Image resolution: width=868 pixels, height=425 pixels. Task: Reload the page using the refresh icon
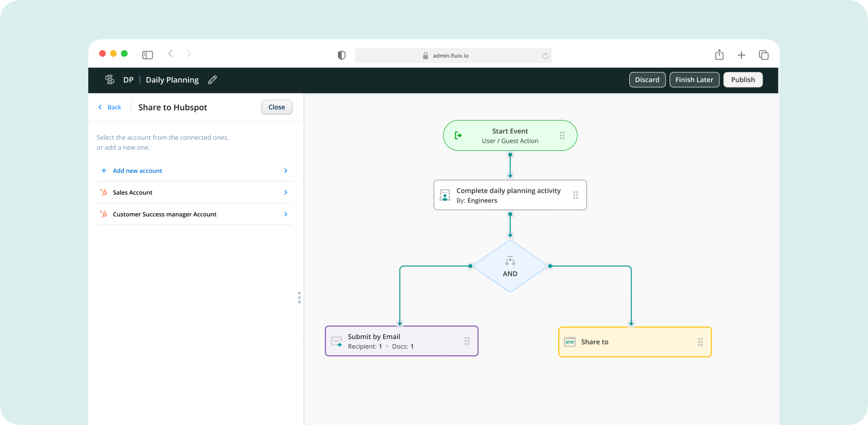click(545, 56)
